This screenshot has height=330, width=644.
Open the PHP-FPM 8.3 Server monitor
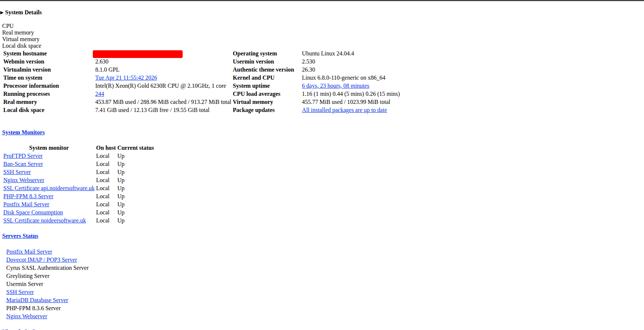click(28, 196)
